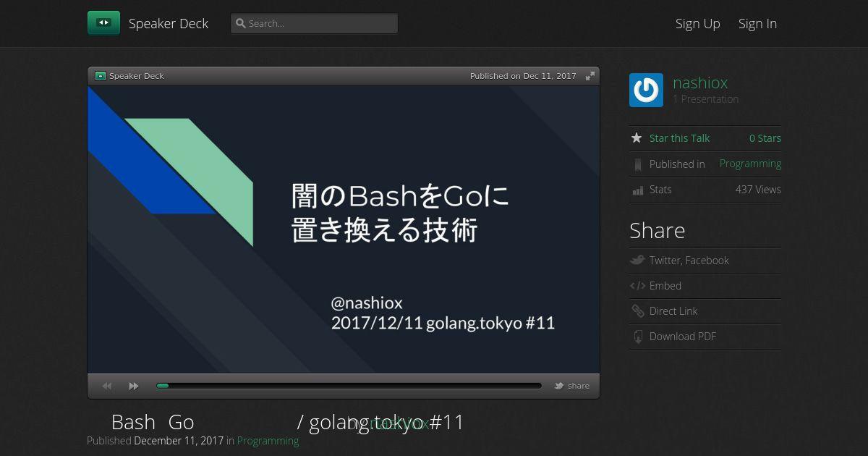This screenshot has height=456, width=868.
Task: Advance to next slide with forward button
Action: pyautogui.click(x=134, y=386)
